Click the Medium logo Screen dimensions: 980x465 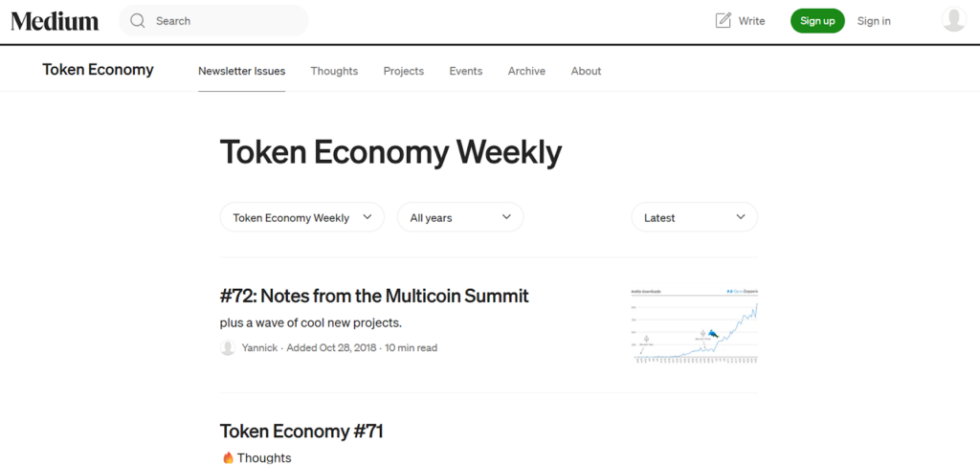pyautogui.click(x=55, y=21)
